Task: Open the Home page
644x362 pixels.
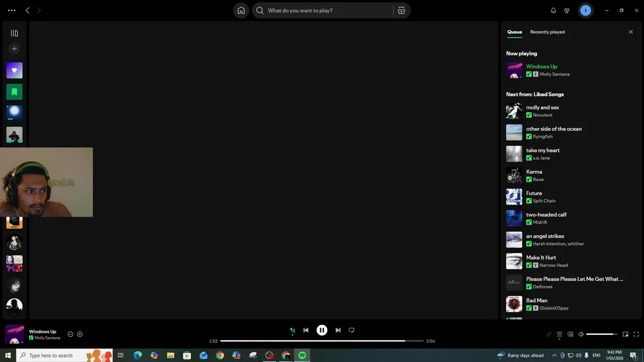Action: click(241, 10)
